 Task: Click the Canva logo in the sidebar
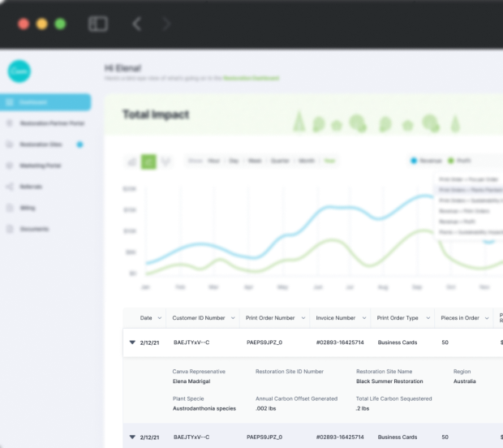click(x=19, y=71)
